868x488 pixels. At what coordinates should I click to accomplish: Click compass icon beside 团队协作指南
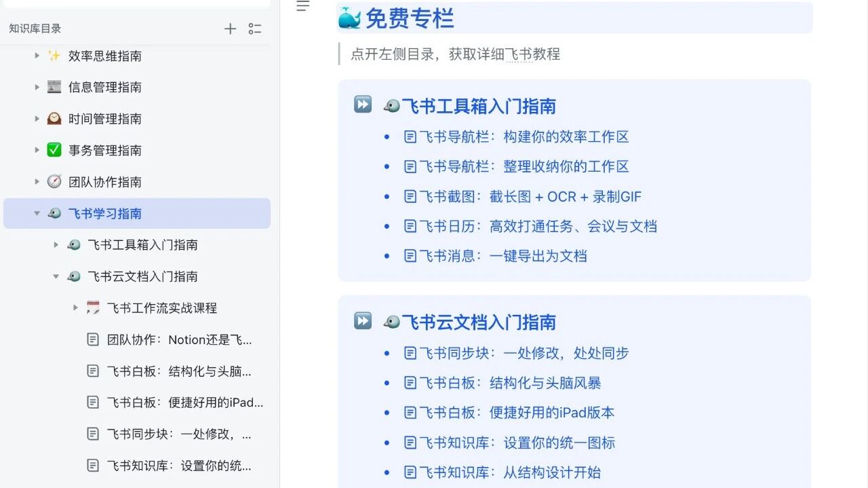(x=54, y=182)
